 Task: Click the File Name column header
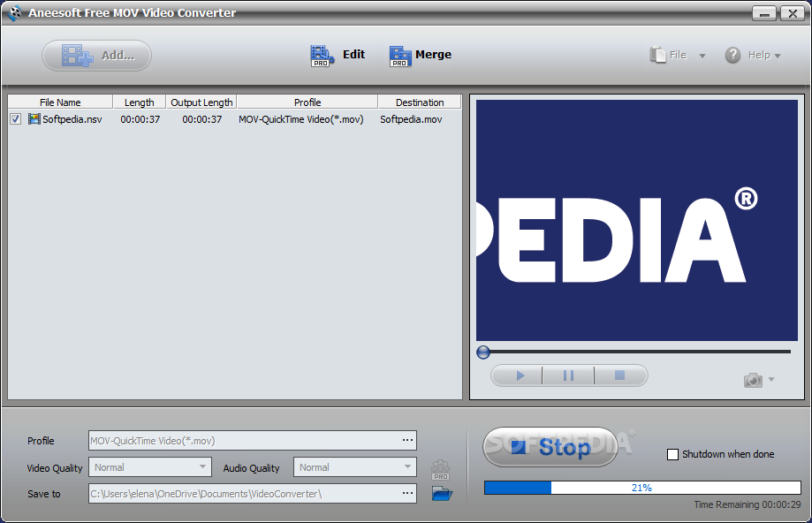60,102
